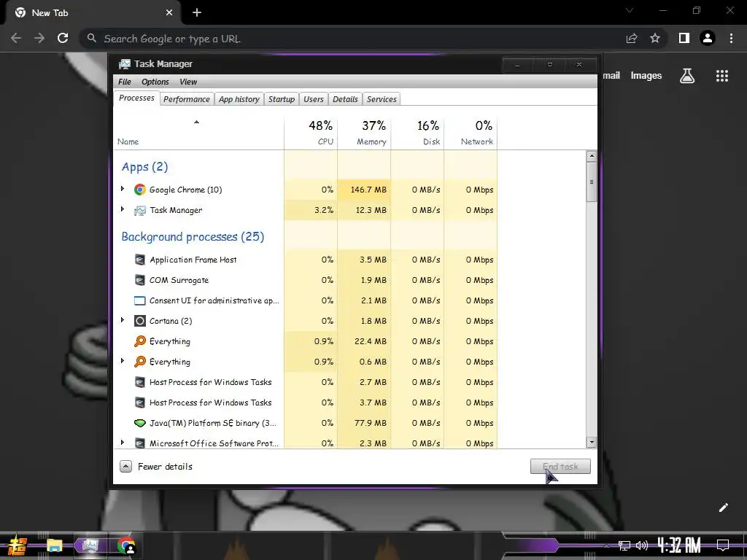Click Host Process icon with 2.7 MB memory
This screenshot has height=560, width=747.
pyautogui.click(x=139, y=382)
